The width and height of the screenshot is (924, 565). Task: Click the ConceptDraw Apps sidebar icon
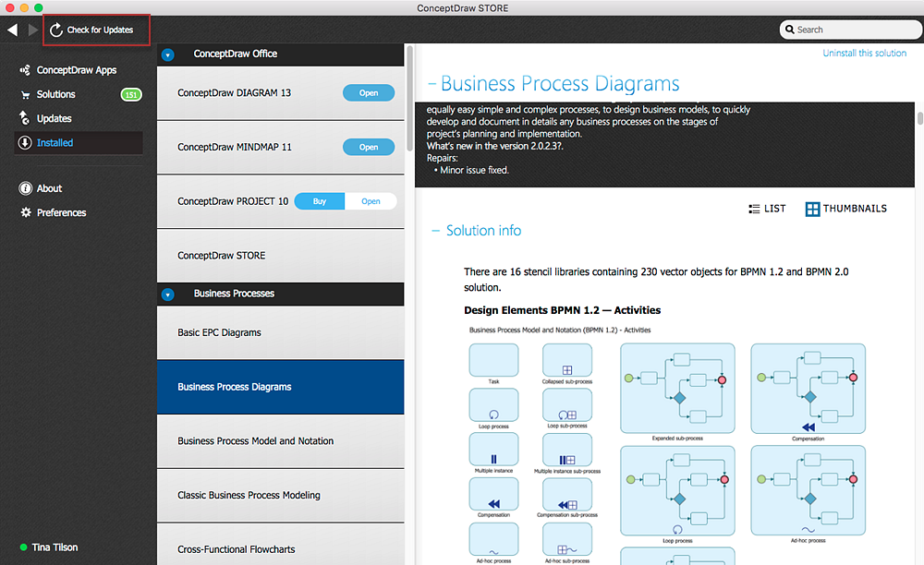pos(25,70)
